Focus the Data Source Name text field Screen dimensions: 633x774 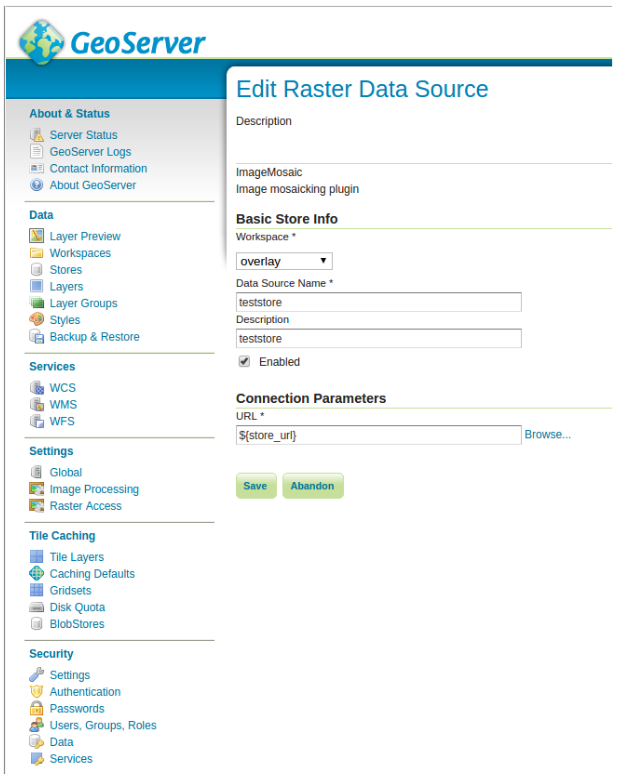(x=379, y=302)
